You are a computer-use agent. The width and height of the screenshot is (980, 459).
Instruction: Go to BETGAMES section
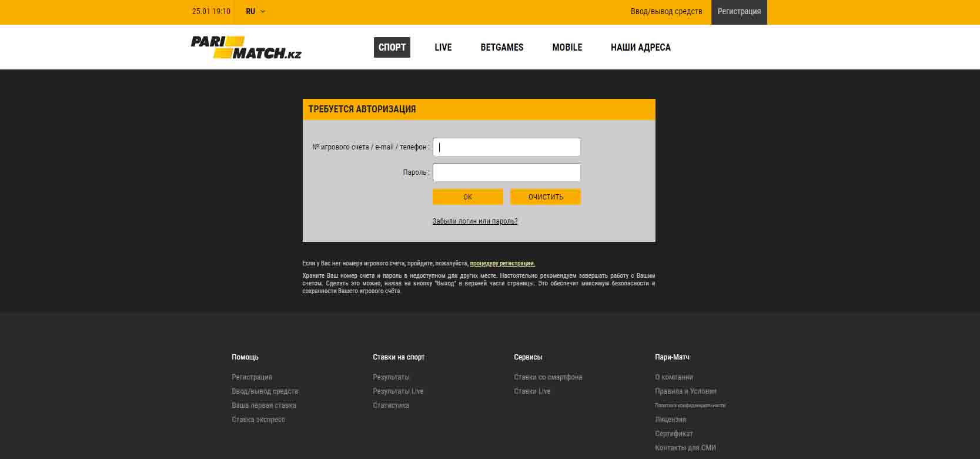tap(501, 48)
